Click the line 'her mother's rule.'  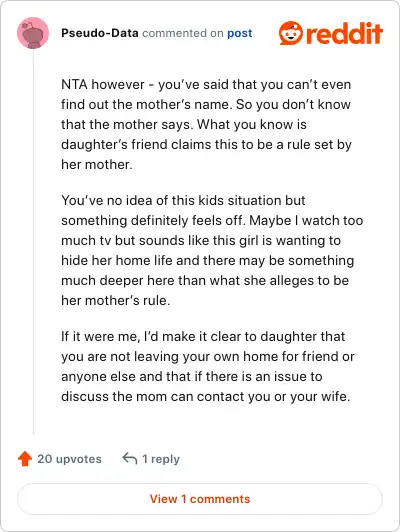pos(115,300)
